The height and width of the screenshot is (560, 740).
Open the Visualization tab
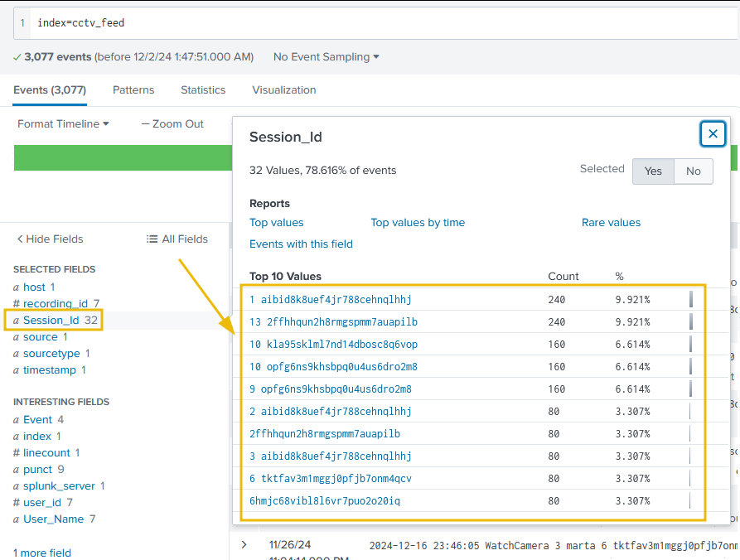click(x=283, y=90)
